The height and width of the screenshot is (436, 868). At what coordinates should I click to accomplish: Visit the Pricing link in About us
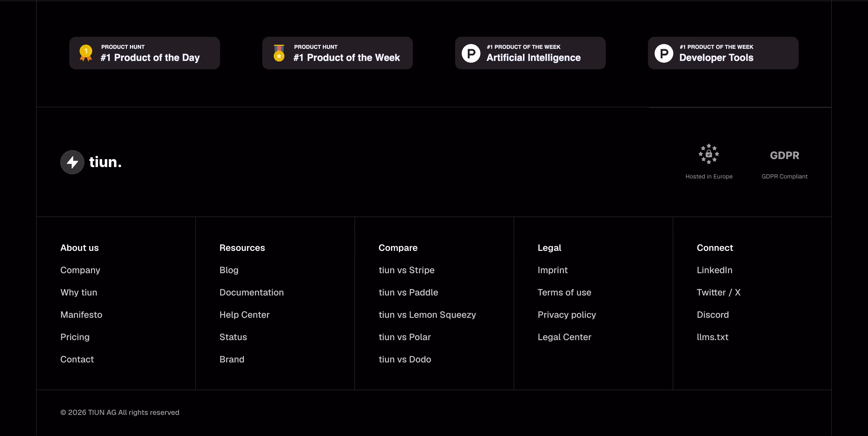click(75, 337)
